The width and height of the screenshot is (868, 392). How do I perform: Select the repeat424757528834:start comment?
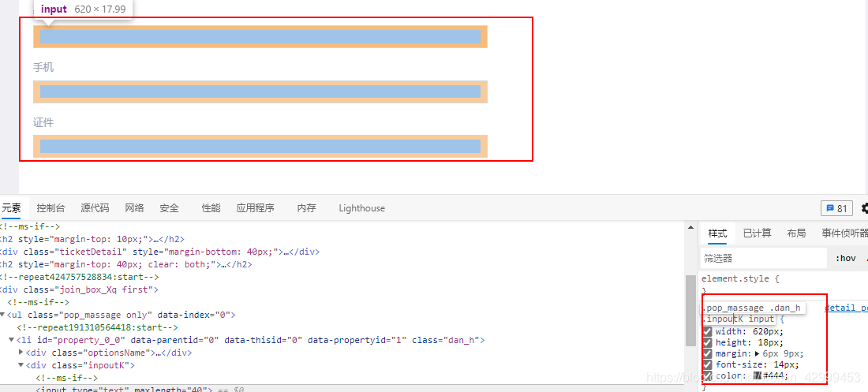click(x=79, y=277)
